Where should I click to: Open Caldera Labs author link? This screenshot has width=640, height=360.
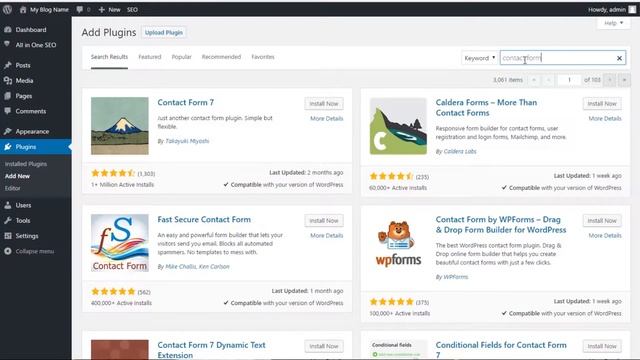[x=460, y=151]
